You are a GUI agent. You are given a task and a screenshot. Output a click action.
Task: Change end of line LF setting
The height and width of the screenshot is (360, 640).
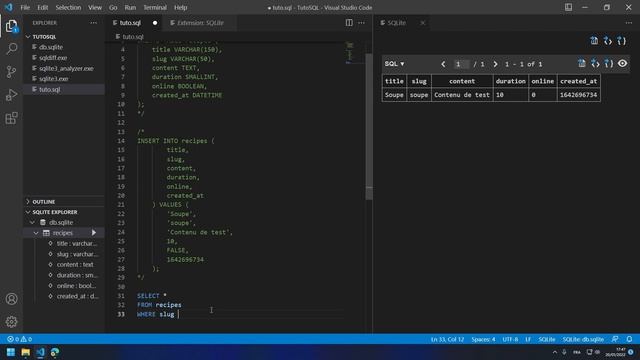pyautogui.click(x=528, y=339)
